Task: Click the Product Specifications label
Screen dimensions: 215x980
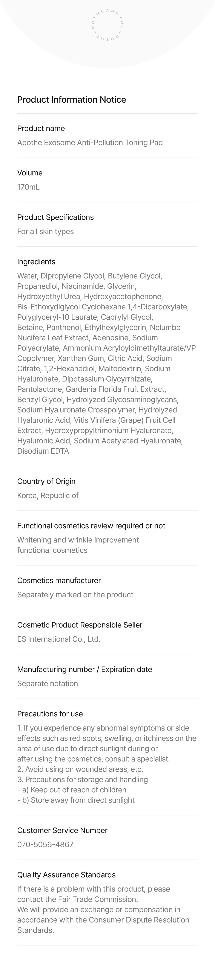Action: pyautogui.click(x=55, y=218)
